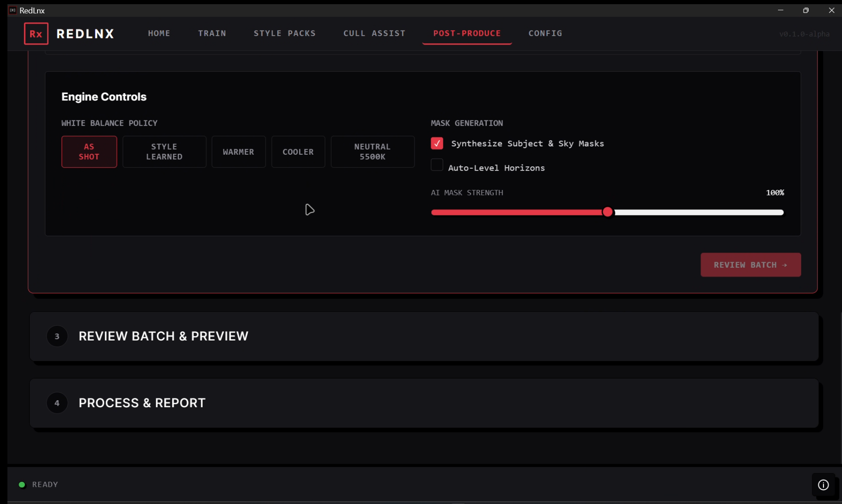Switch to the CULL ASSIST tab
Screen dimensions: 842x504
(374, 33)
